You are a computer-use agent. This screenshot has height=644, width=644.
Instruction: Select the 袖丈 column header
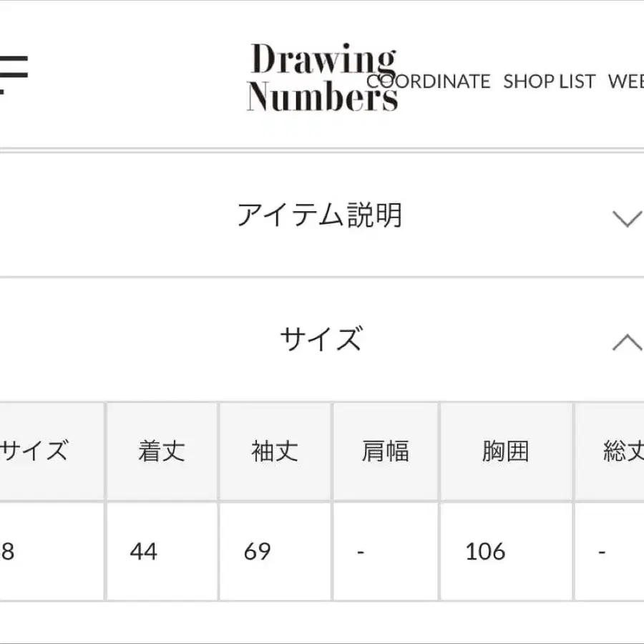point(275,452)
